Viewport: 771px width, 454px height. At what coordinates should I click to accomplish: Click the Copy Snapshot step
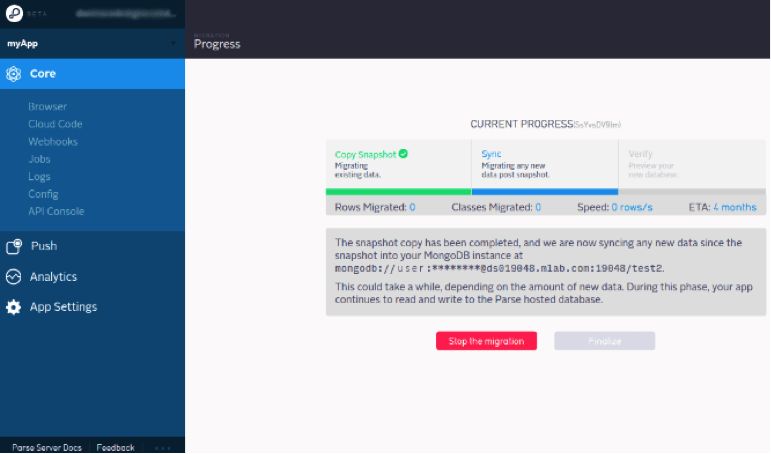(398, 164)
